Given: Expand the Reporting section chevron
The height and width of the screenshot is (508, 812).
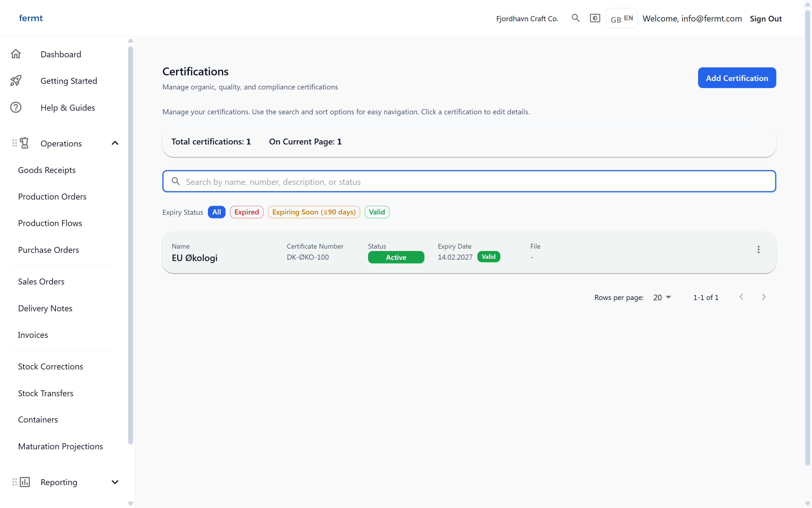Looking at the screenshot, I should click(x=115, y=482).
